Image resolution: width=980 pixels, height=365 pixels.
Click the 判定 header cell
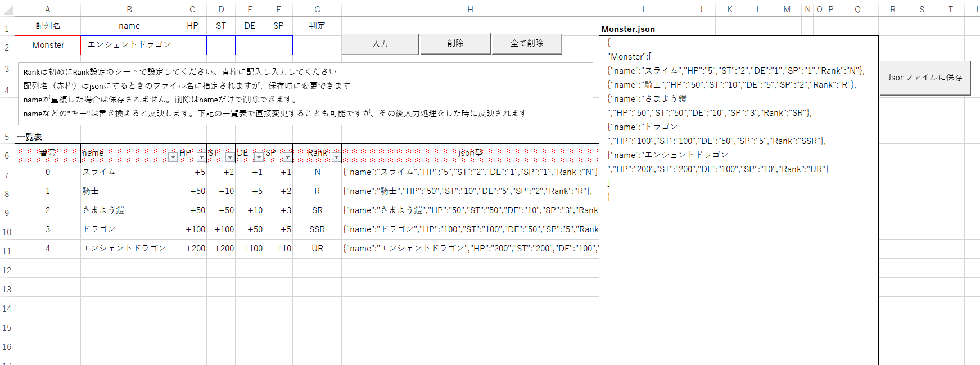pyautogui.click(x=317, y=26)
